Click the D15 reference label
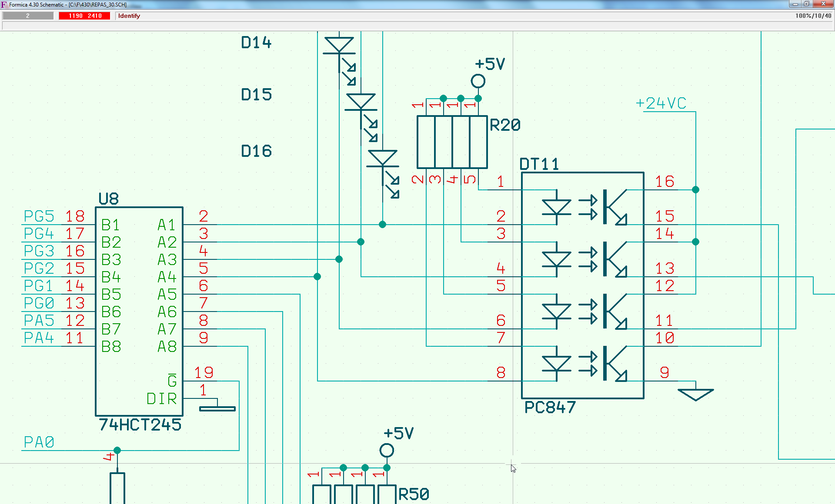835x504 pixels. click(x=256, y=95)
